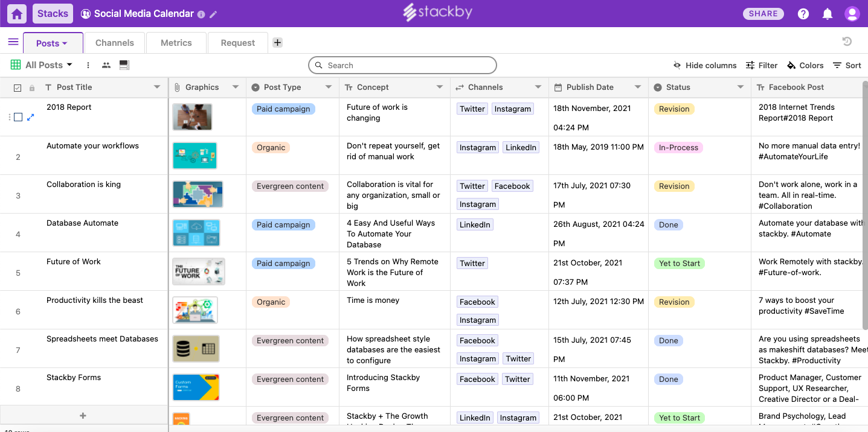
Task: Open the Posts tab dropdown
Action: [x=64, y=43]
